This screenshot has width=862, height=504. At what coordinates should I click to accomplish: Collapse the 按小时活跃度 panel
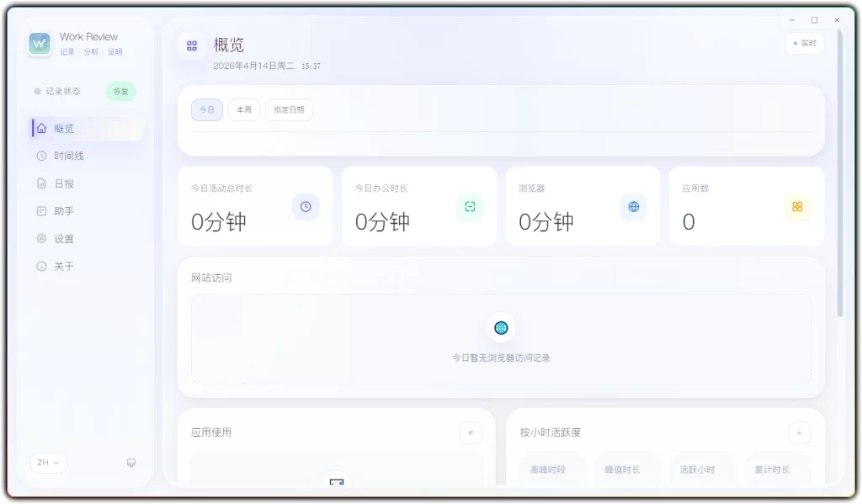(x=799, y=432)
